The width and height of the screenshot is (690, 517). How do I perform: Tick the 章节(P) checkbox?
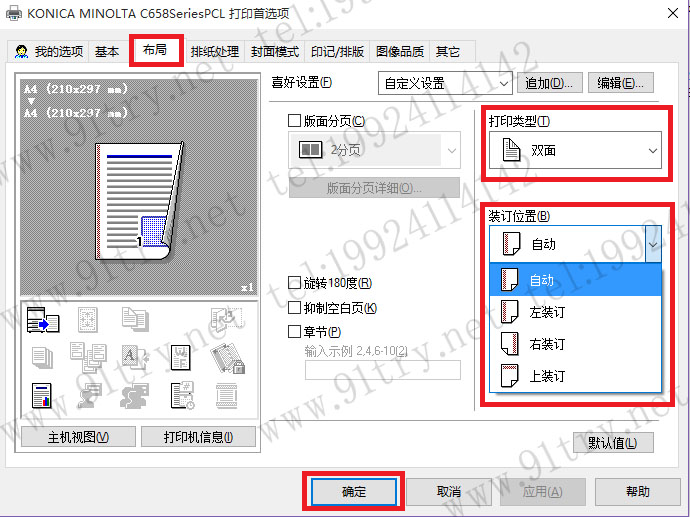[x=294, y=331]
